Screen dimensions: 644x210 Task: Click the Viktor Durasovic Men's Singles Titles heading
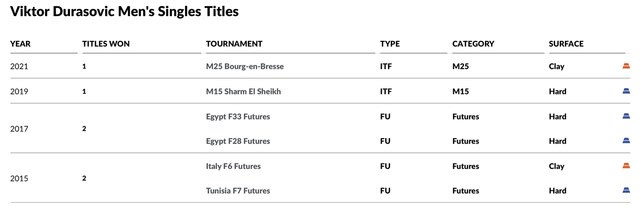[x=124, y=12]
